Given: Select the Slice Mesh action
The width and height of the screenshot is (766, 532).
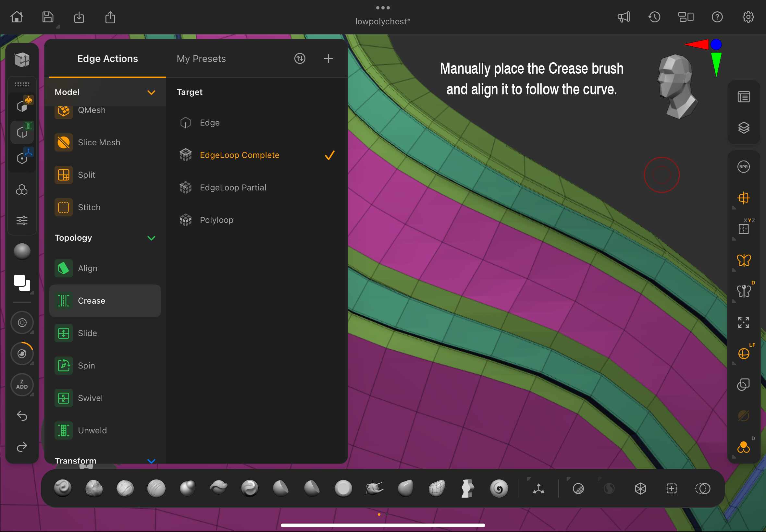Looking at the screenshot, I should [x=99, y=142].
